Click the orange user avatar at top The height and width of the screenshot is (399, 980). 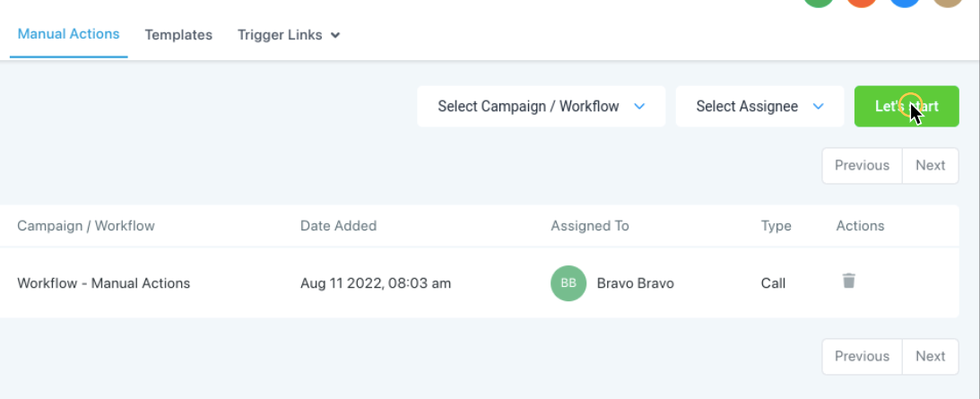point(862,2)
